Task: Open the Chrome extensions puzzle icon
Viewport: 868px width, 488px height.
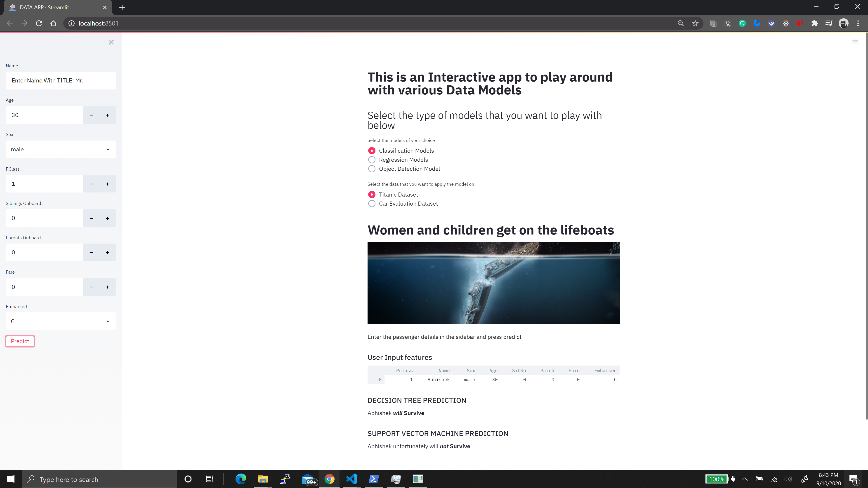Action: [814, 23]
